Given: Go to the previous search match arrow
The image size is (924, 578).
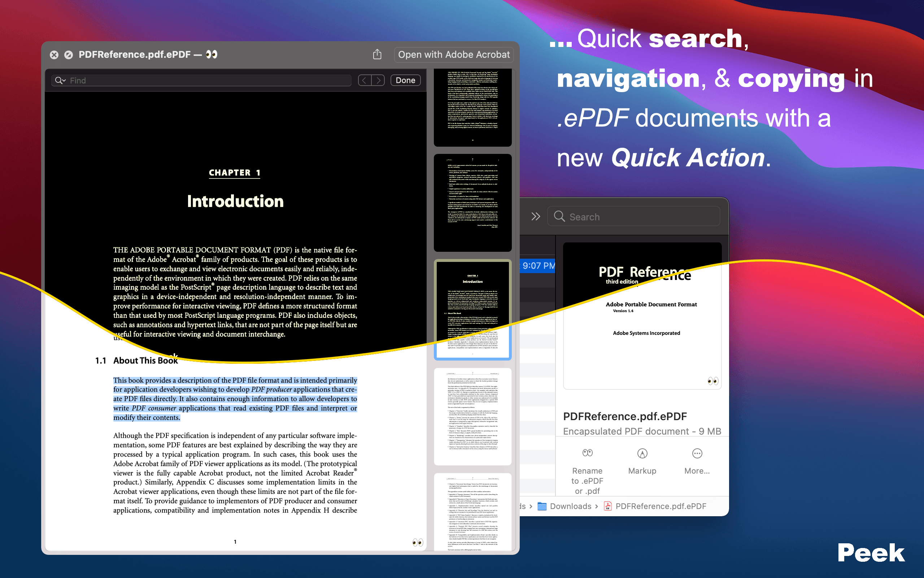Looking at the screenshot, I should [x=365, y=80].
